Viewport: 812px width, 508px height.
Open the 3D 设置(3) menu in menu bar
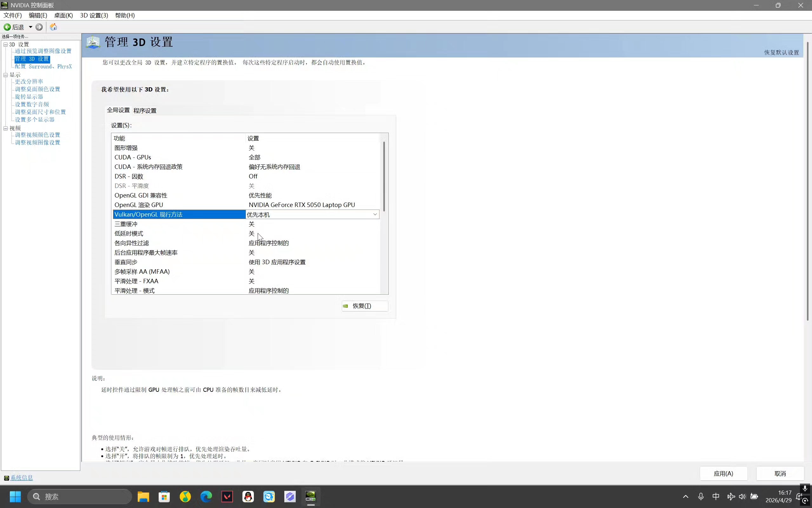tap(94, 16)
